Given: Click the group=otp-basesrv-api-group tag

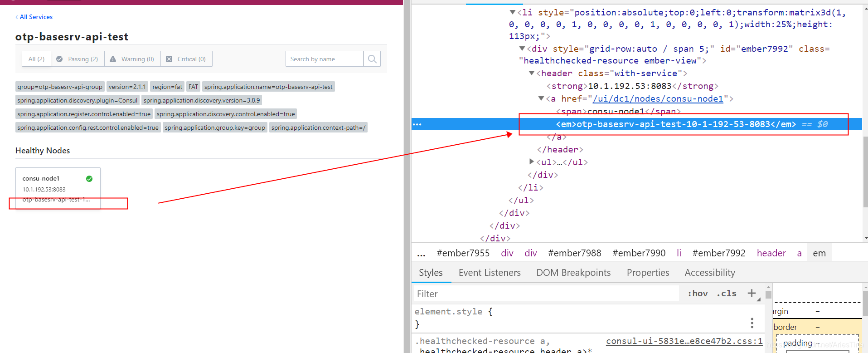Looking at the screenshot, I should [60, 87].
